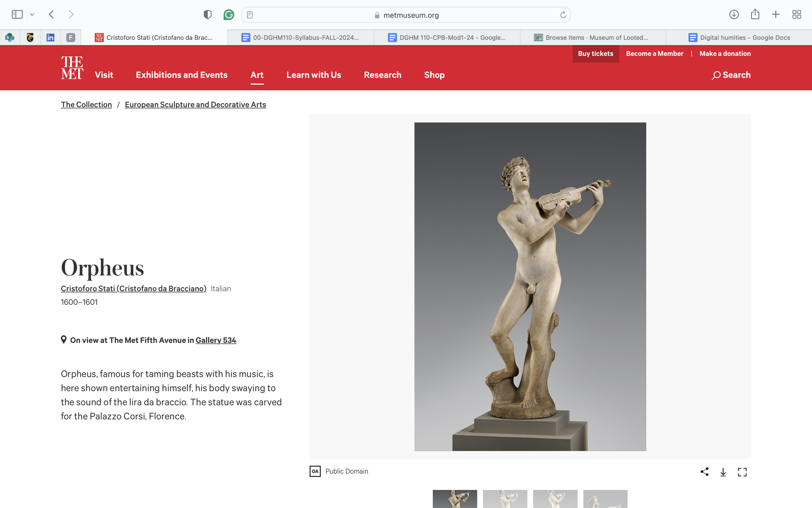The image size is (812, 508).
Task: Switch to Digital humities Google Docs tab
Action: 739,37
